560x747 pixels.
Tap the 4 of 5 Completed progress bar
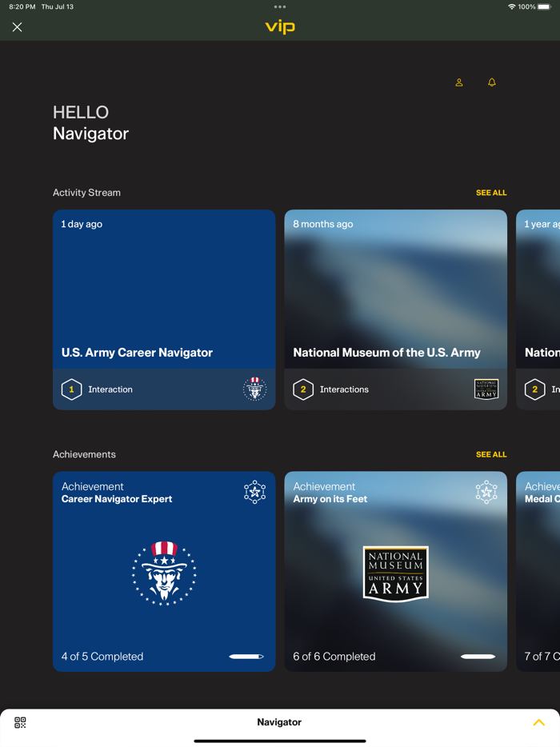246,656
